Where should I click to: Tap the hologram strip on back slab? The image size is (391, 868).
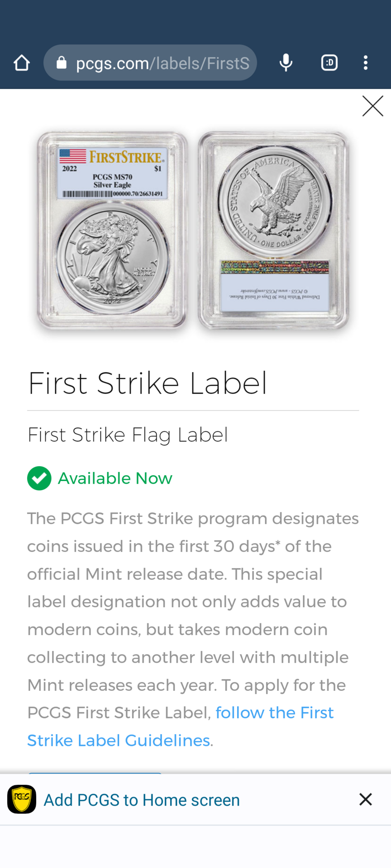coord(274,267)
